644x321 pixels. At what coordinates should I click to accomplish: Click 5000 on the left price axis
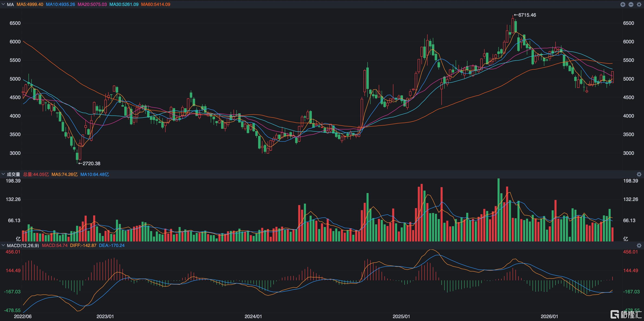(x=15, y=79)
